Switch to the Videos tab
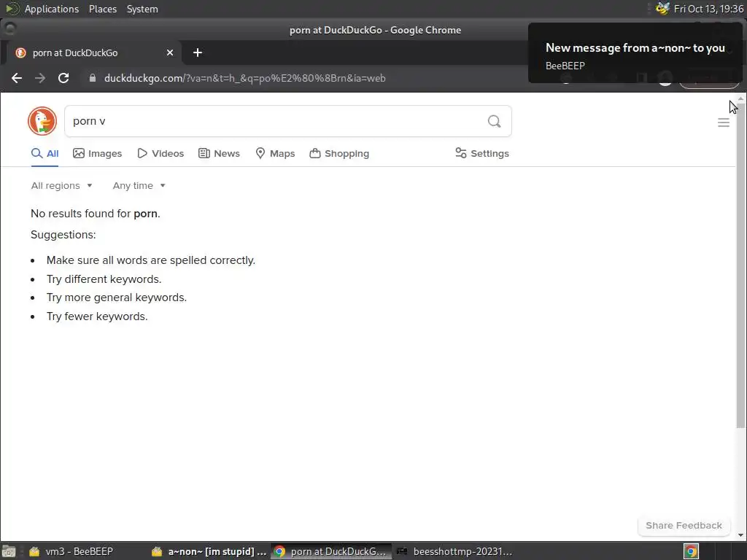The width and height of the screenshot is (747, 560). (160, 153)
